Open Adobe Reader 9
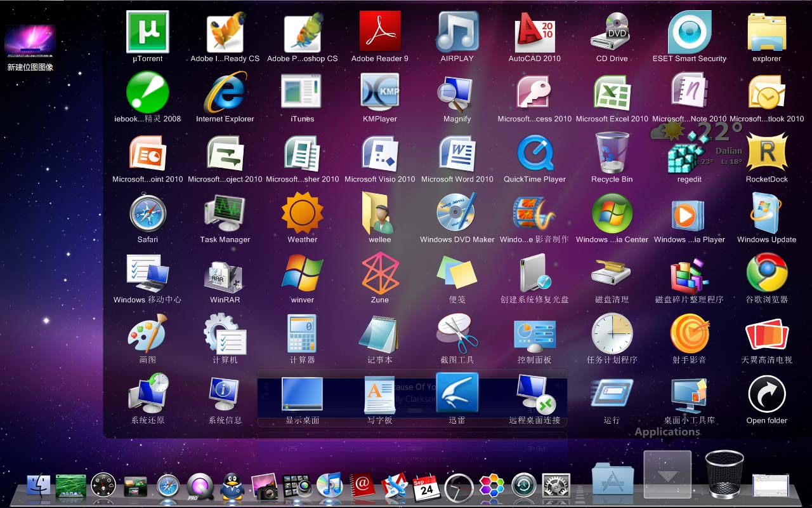812x508 pixels. pos(380,31)
